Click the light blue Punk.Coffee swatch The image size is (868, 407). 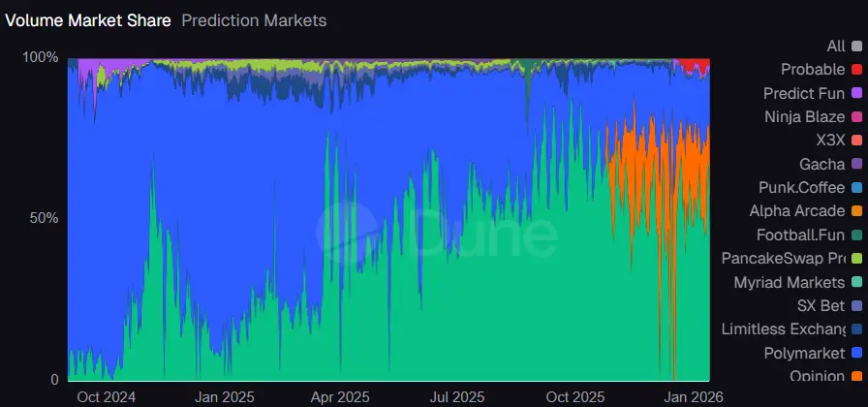[x=857, y=188]
